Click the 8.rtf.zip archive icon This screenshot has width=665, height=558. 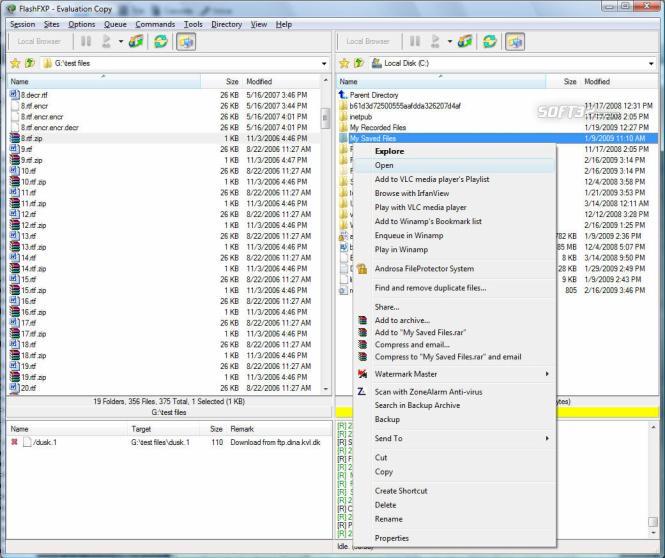[x=14, y=138]
